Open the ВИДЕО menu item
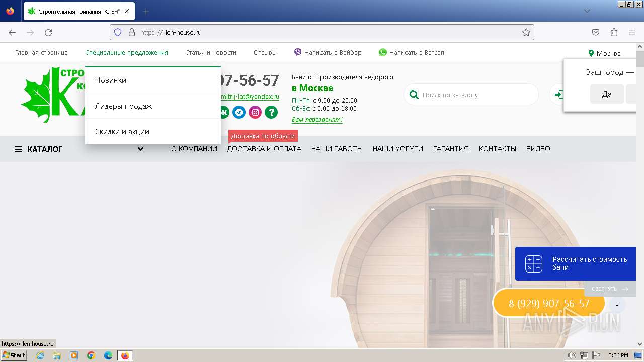 coord(538,149)
